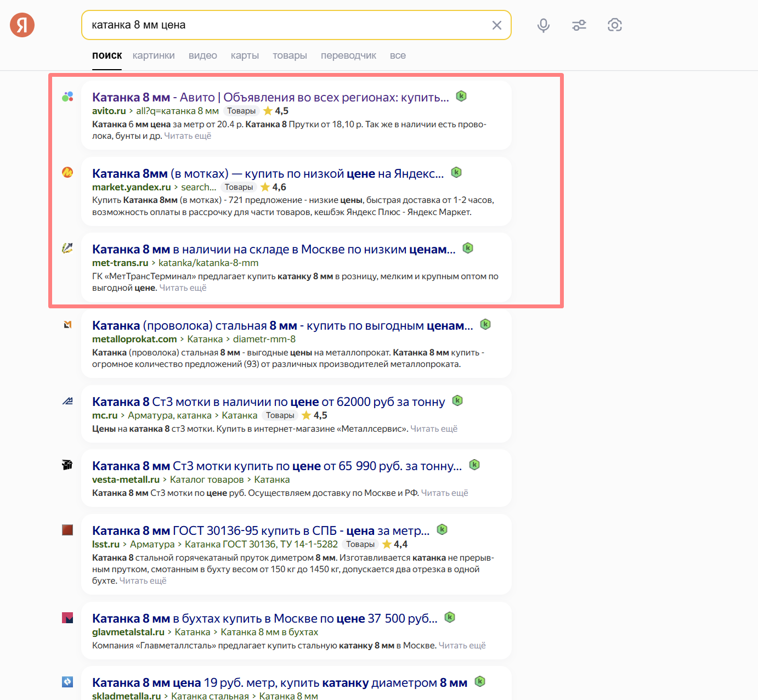Click green shield badge beside Avito result
758x700 pixels.
[x=461, y=96]
